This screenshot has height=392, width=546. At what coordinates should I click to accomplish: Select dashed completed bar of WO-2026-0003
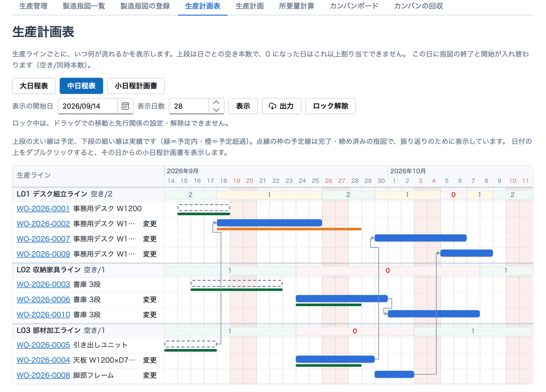pyautogui.click(x=237, y=283)
